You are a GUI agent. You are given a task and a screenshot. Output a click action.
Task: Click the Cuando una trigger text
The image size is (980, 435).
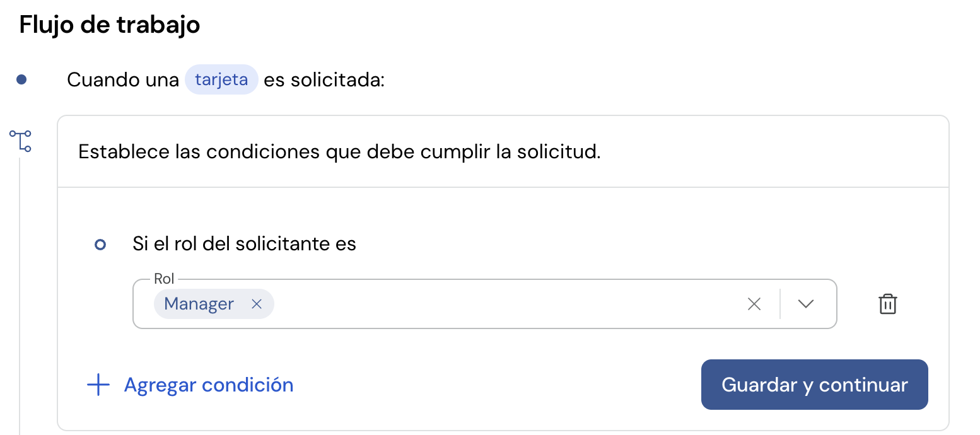coord(123,80)
